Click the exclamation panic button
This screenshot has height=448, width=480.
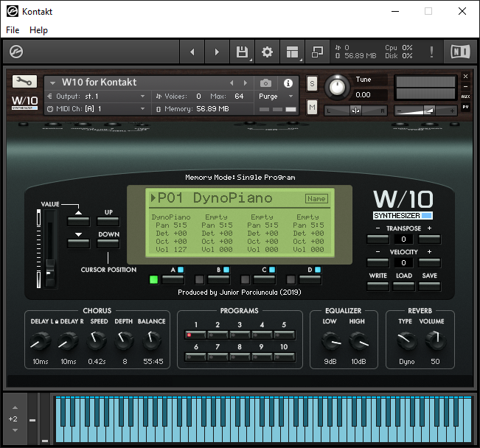tap(431, 52)
